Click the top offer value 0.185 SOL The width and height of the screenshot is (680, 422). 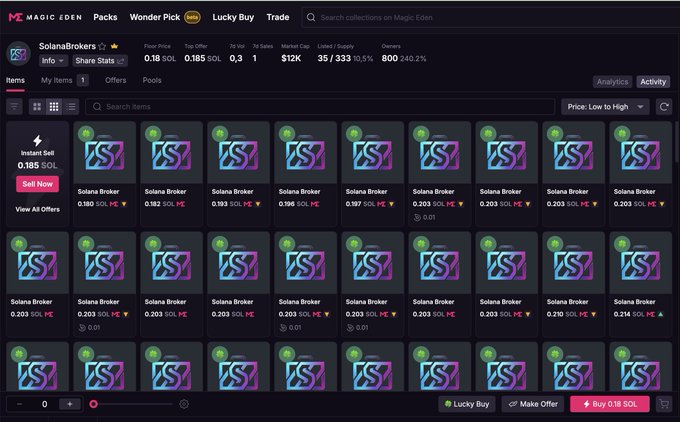(203, 58)
